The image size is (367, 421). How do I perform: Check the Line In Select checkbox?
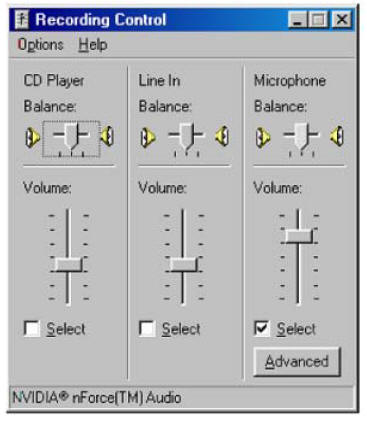click(x=147, y=329)
